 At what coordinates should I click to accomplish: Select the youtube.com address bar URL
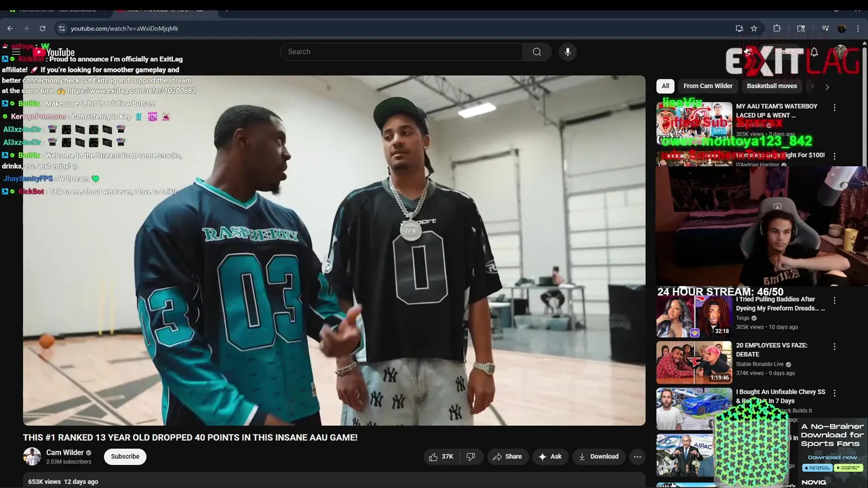click(124, 28)
